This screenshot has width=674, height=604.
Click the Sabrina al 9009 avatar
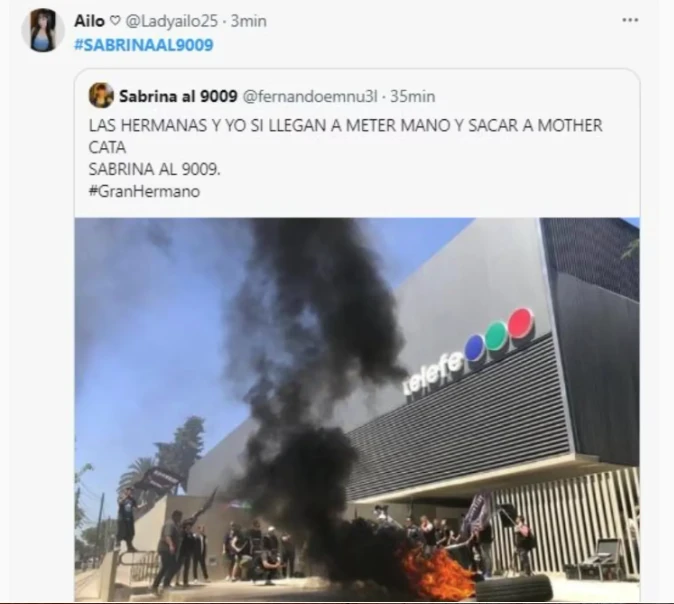coord(101,95)
